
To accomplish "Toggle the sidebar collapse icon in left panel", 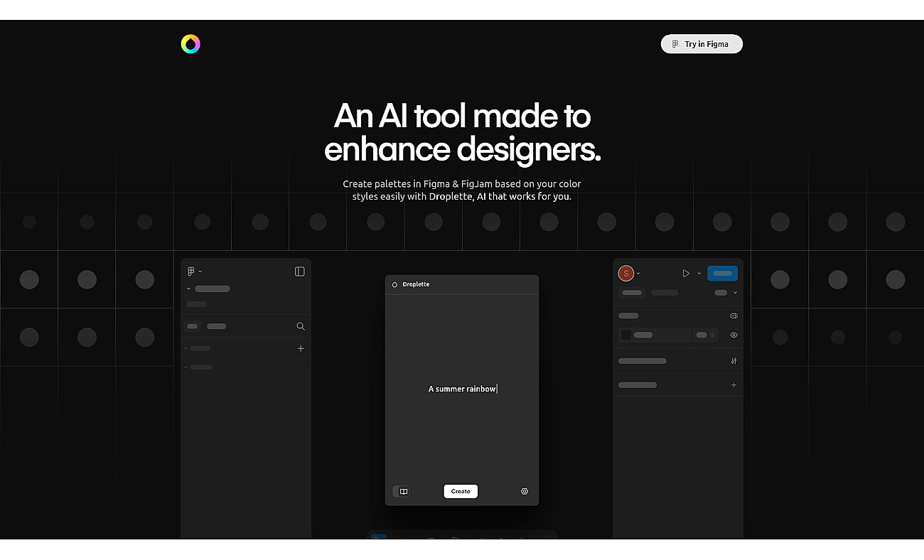I will (300, 271).
